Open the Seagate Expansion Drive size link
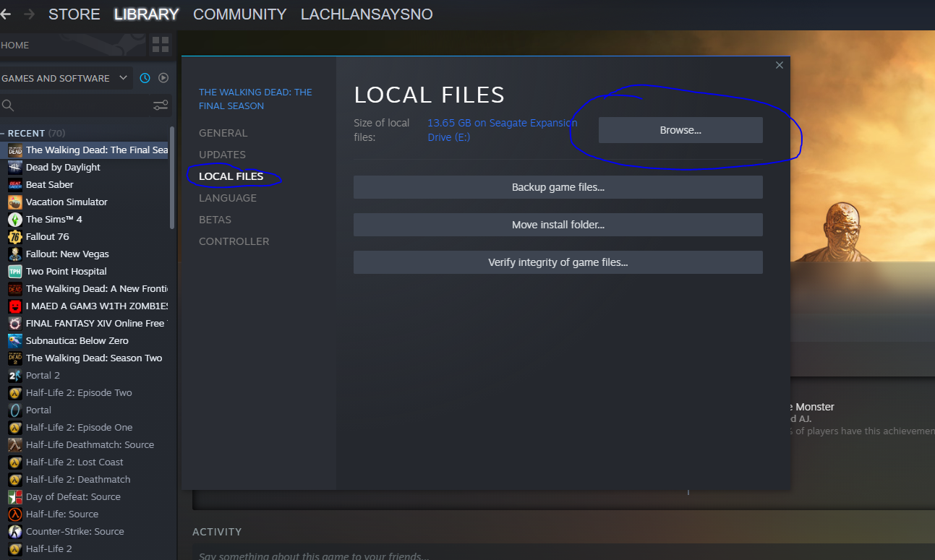This screenshot has width=935, height=560. [x=503, y=130]
